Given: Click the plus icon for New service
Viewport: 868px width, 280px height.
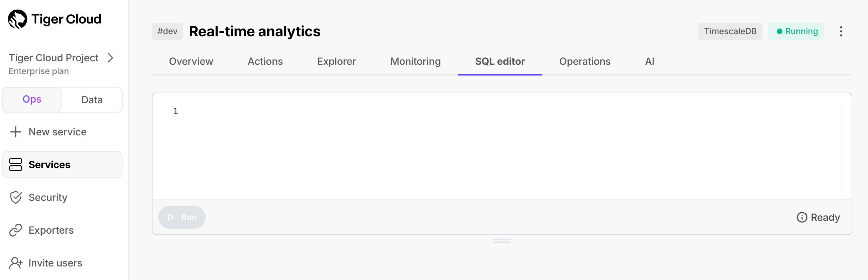Looking at the screenshot, I should coord(16,132).
